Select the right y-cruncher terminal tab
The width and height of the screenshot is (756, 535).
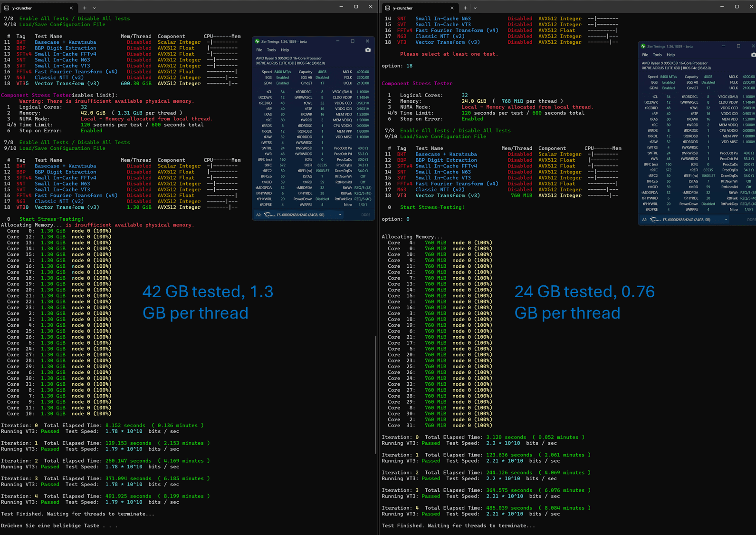pyautogui.click(x=420, y=8)
